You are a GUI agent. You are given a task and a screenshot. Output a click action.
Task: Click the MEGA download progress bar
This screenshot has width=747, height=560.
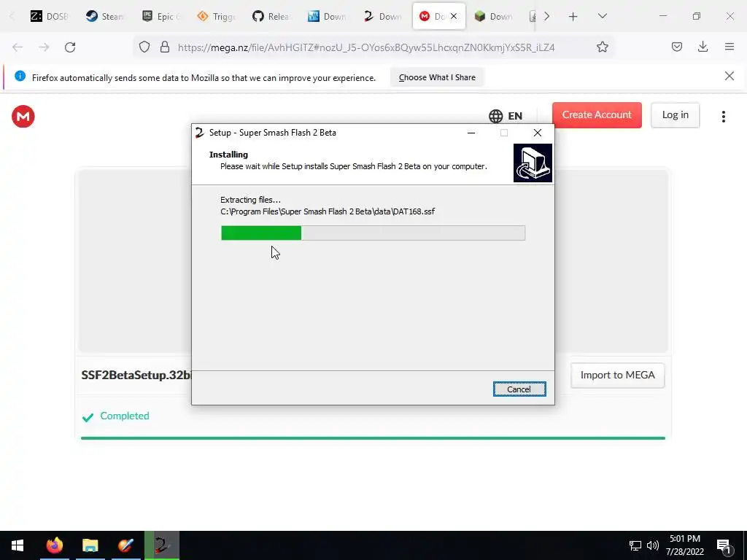pyautogui.click(x=373, y=438)
